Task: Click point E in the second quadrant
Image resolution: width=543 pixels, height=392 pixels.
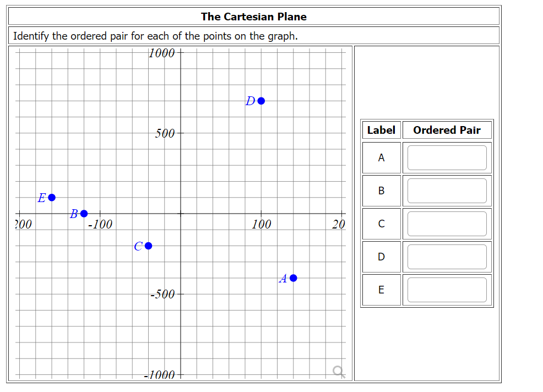Action: [x=51, y=197]
